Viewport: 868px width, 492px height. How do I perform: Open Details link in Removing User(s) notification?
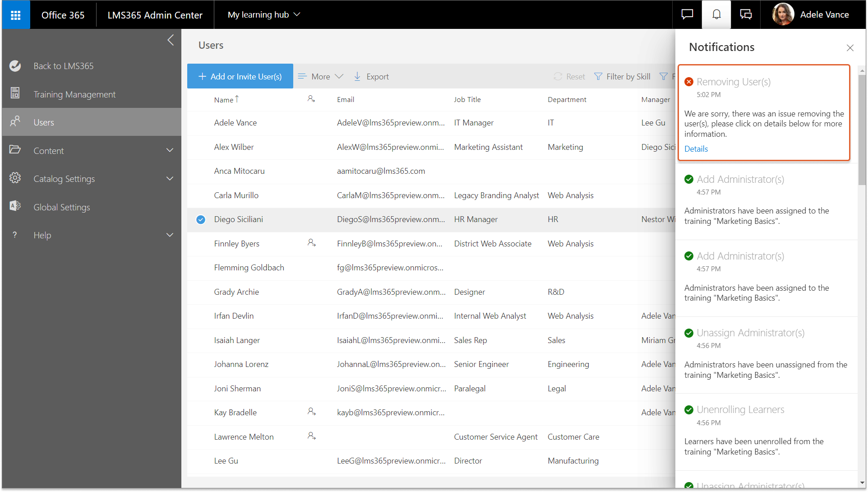point(696,149)
